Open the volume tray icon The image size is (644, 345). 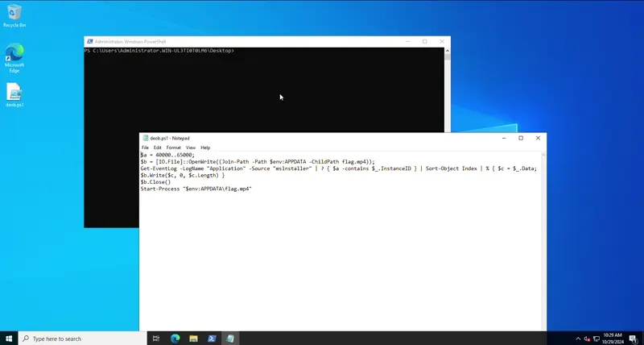coord(587,339)
